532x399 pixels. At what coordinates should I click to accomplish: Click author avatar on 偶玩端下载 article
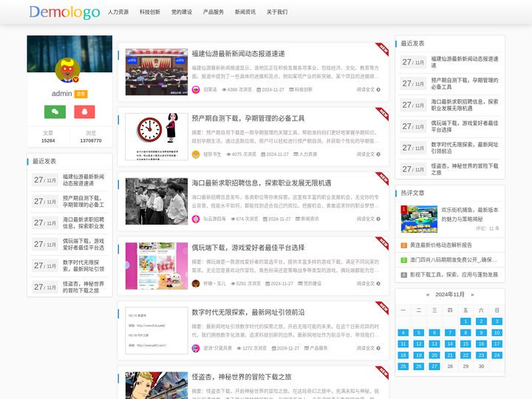(x=196, y=284)
